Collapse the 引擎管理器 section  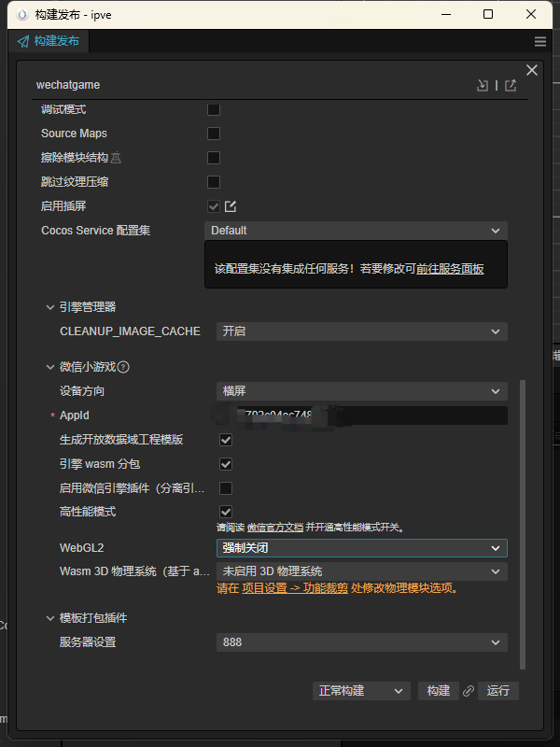[50, 307]
